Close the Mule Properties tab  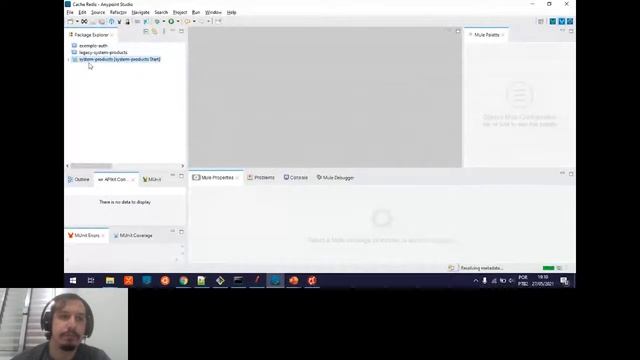click(x=237, y=178)
